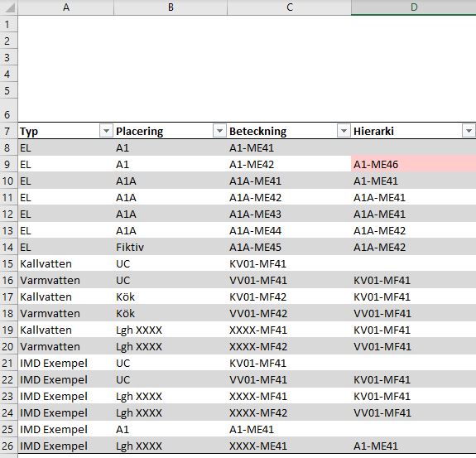
Task: Select Hierarki cell A1-ME41 in row 10
Action: (413, 181)
